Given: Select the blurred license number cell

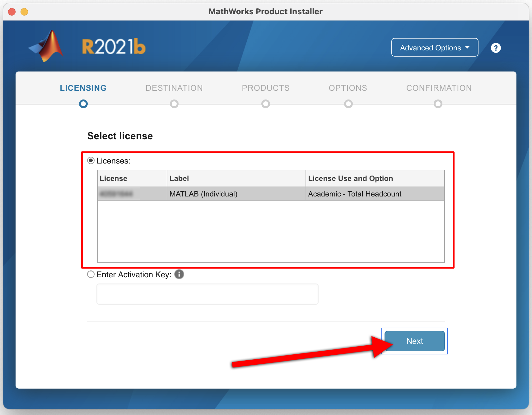Looking at the screenshot, I should tap(132, 194).
